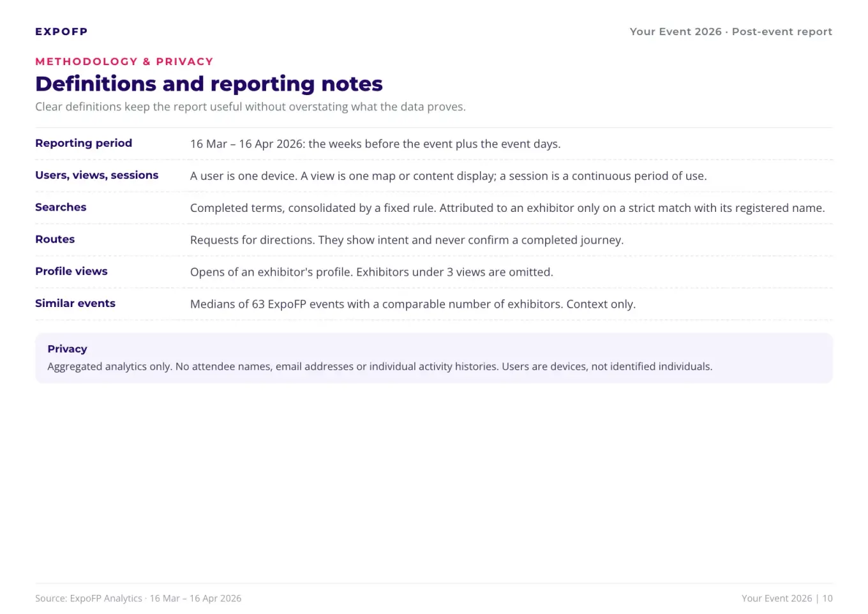
Task: Click the 'Requests for directions' definition text
Action: click(x=407, y=240)
